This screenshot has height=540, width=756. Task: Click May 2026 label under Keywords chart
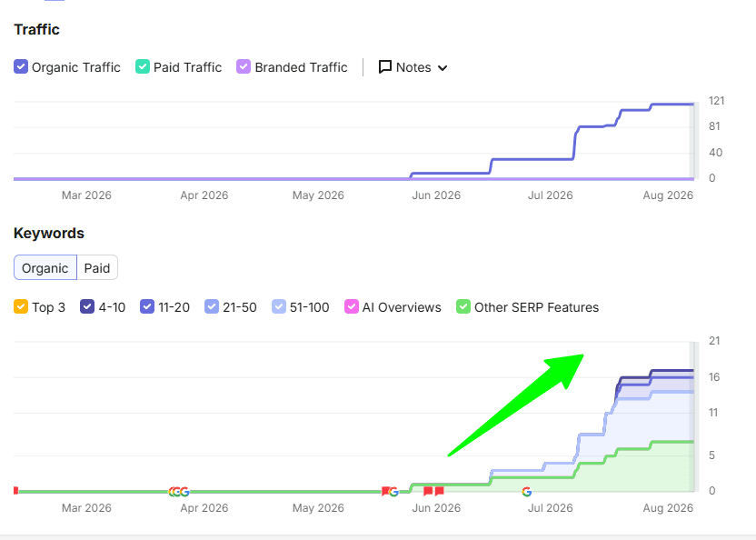click(318, 508)
